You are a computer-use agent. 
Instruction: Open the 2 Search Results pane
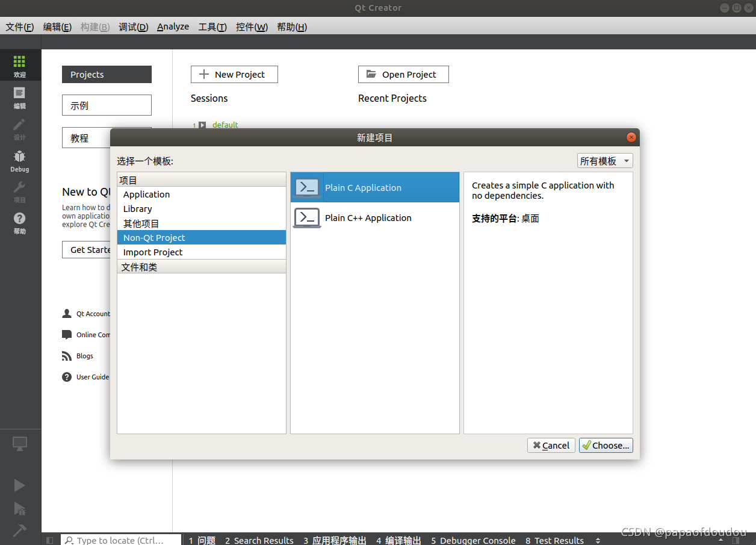coord(259,540)
